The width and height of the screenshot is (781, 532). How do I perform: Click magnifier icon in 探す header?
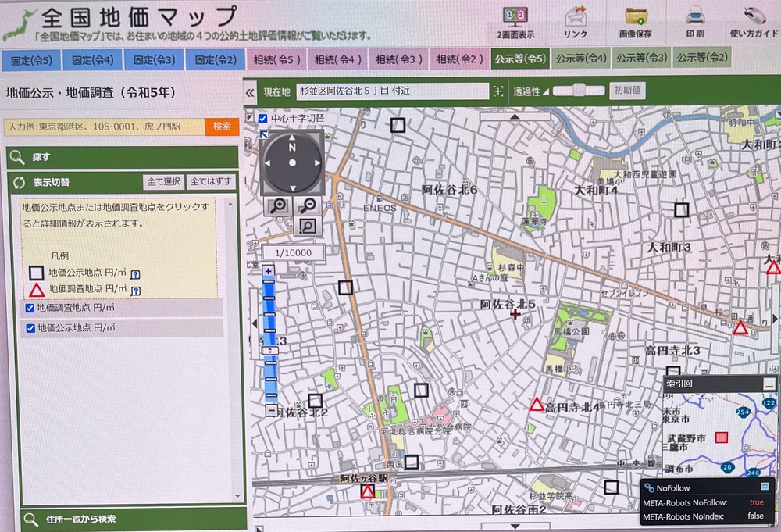[17, 157]
